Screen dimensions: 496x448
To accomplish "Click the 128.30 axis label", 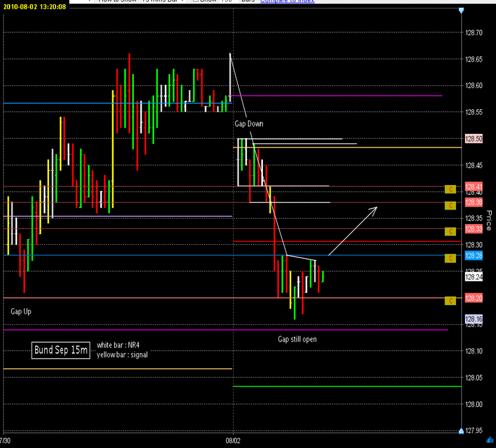I will point(474,245).
